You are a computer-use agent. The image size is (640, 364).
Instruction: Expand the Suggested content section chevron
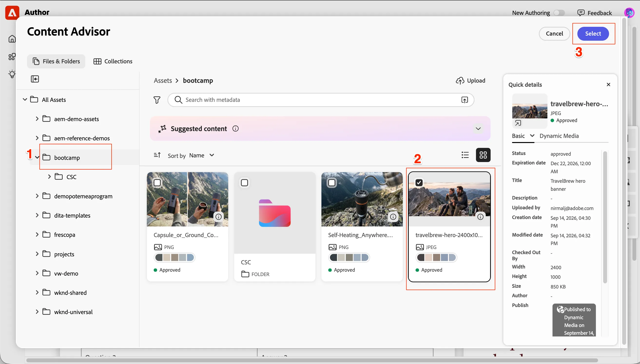coord(478,128)
